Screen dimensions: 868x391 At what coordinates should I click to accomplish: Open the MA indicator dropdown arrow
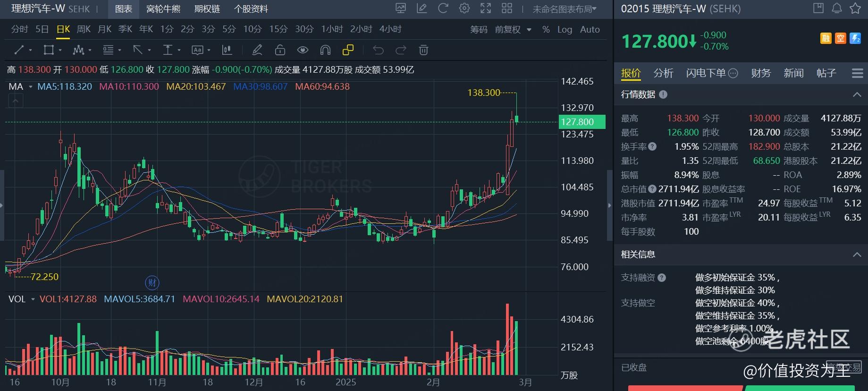point(31,87)
